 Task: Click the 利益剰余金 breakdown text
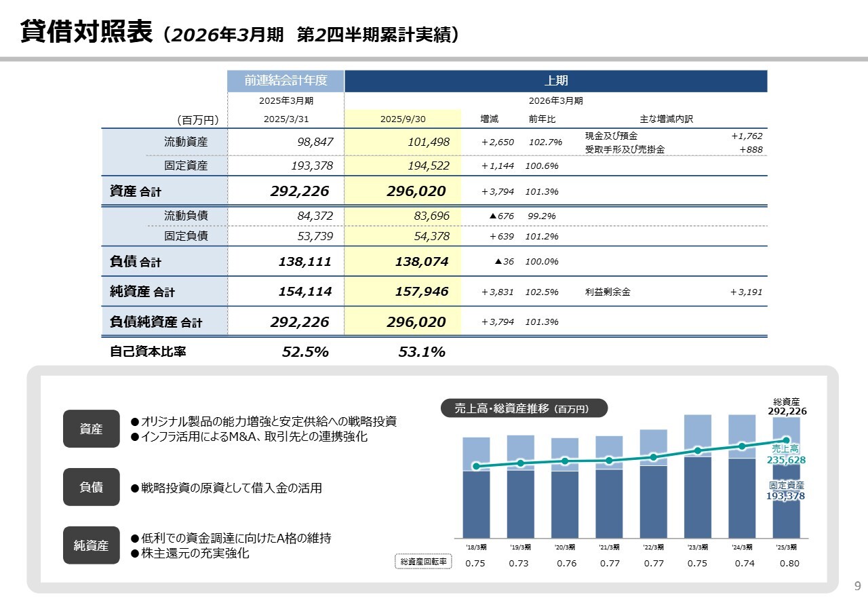point(608,292)
